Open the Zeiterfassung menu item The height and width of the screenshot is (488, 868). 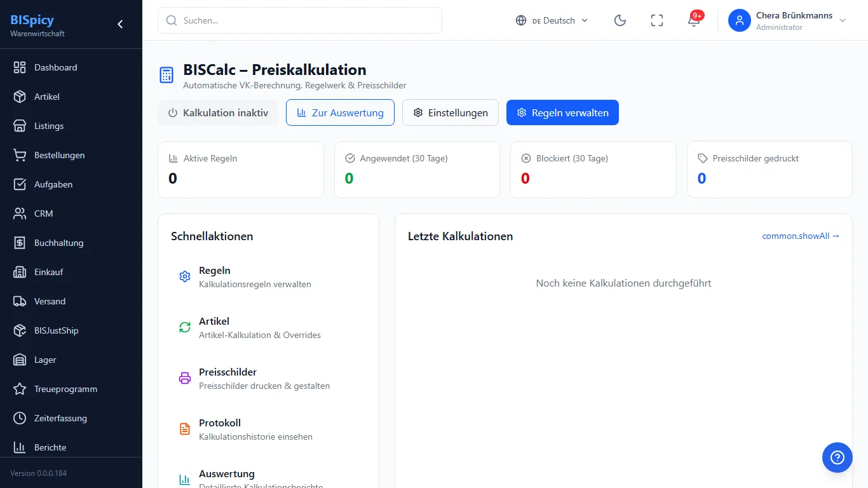click(71, 418)
